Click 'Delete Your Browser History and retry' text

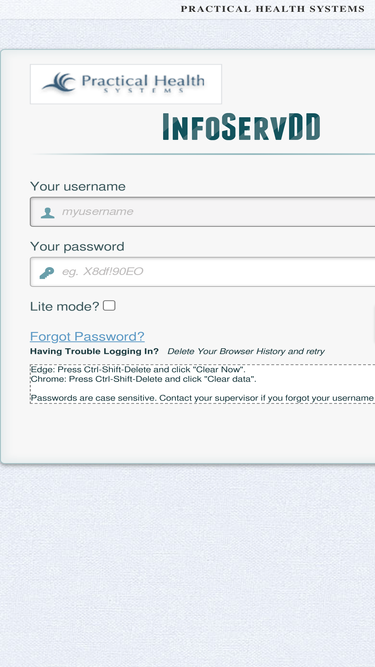(246, 351)
